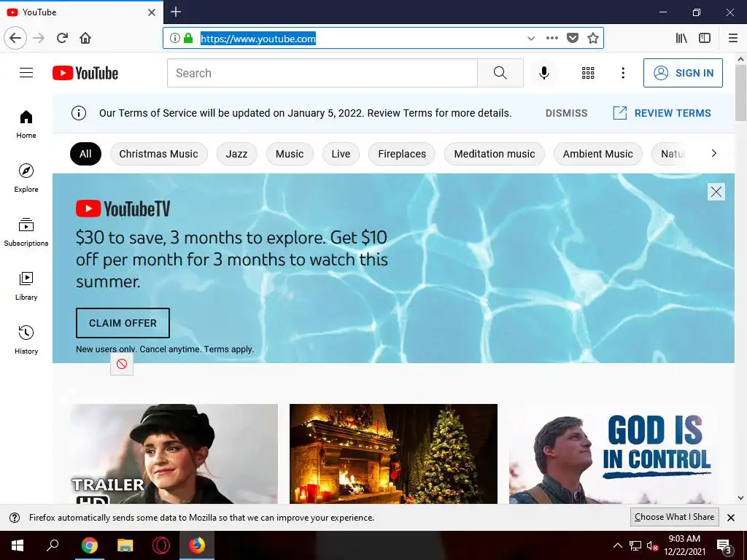747x560 pixels.
Task: Open the Christmas fireplace video thumbnail
Action: pos(393,454)
